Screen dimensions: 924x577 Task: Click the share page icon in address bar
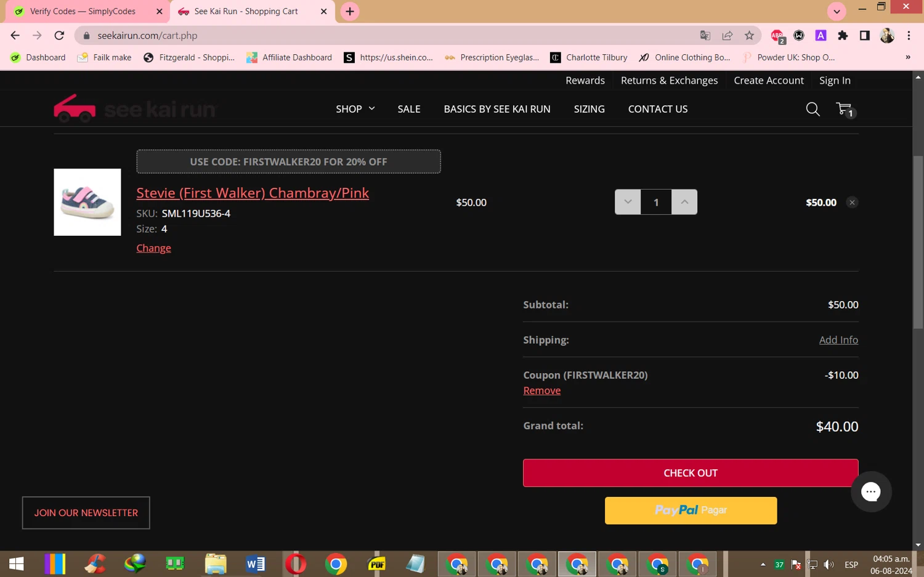(727, 36)
